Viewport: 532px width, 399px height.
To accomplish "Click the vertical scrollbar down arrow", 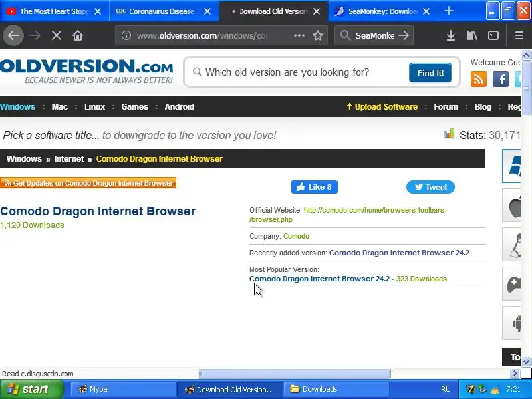I will coord(526,362).
